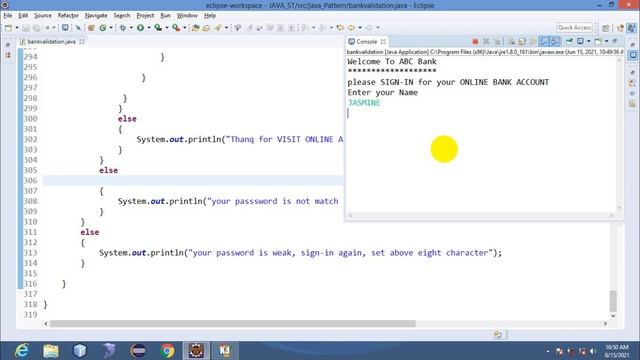Click the Open Type folder icon
The width and height of the screenshot is (640, 360).
point(196,28)
